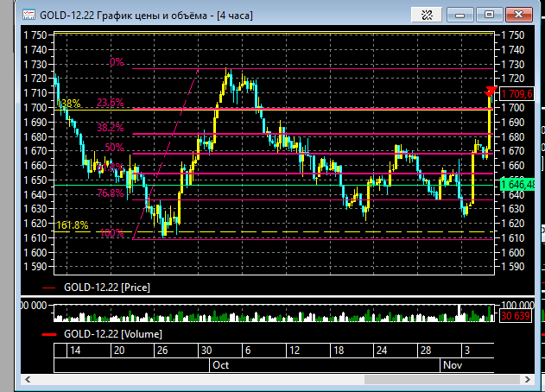Close the GOLD-12.22 chart window
Screen dimensions: 545x392
(x=518, y=15)
